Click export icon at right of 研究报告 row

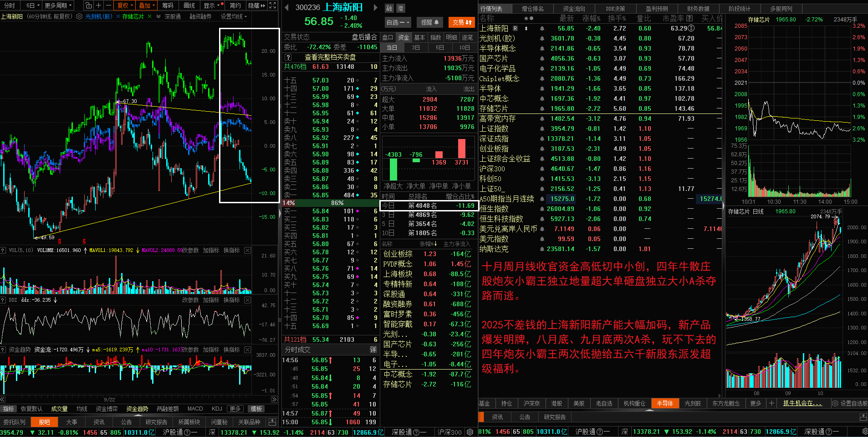click(x=863, y=417)
